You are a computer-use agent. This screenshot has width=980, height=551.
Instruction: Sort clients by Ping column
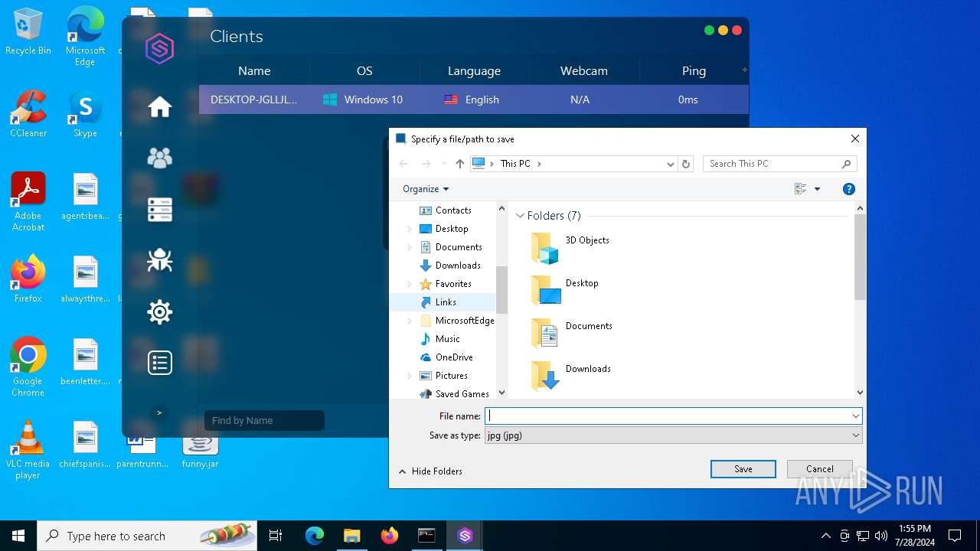coord(694,70)
